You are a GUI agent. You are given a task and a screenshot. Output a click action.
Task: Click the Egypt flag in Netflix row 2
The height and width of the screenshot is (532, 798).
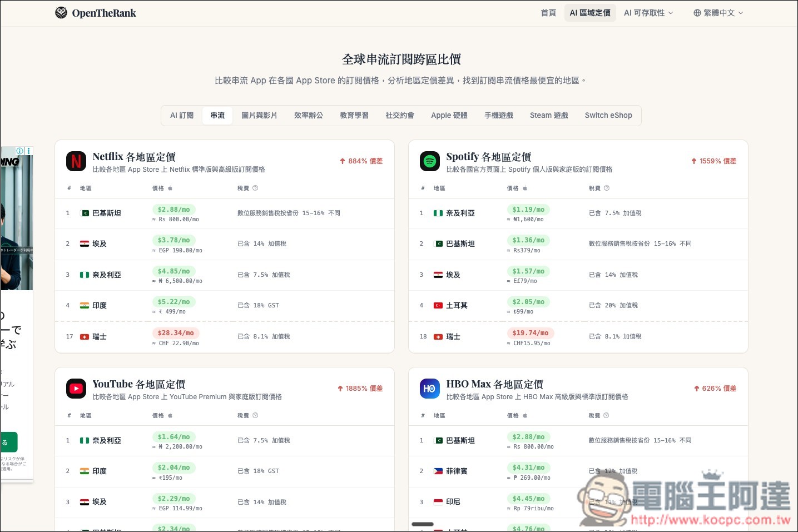85,243
